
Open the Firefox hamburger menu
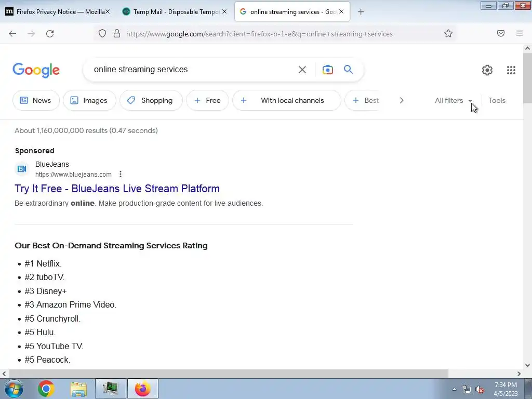[520, 33]
